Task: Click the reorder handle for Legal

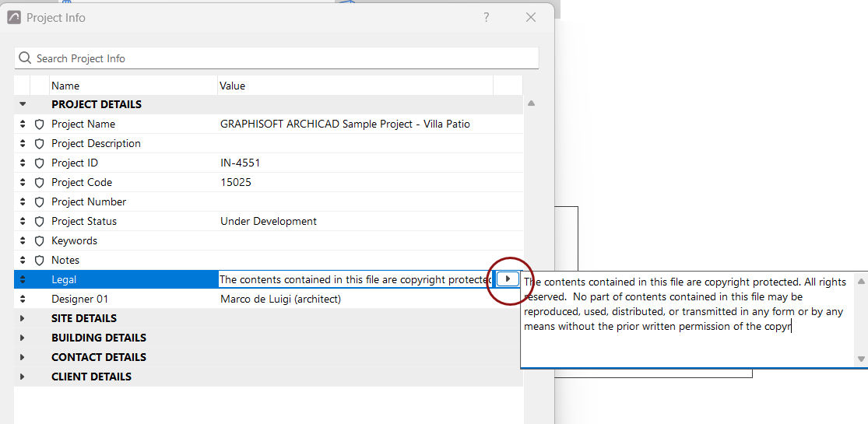Action: [x=23, y=279]
